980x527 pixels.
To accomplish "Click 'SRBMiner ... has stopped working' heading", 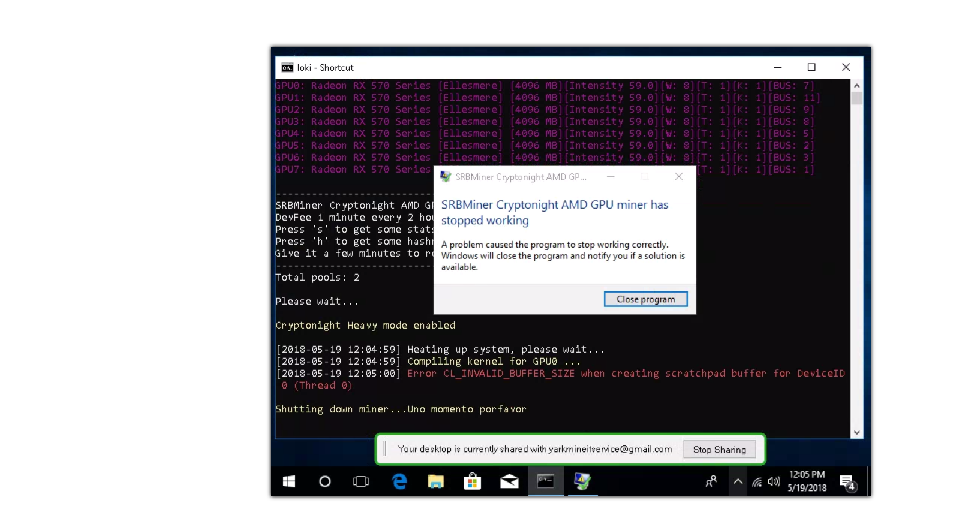I will [x=555, y=212].
